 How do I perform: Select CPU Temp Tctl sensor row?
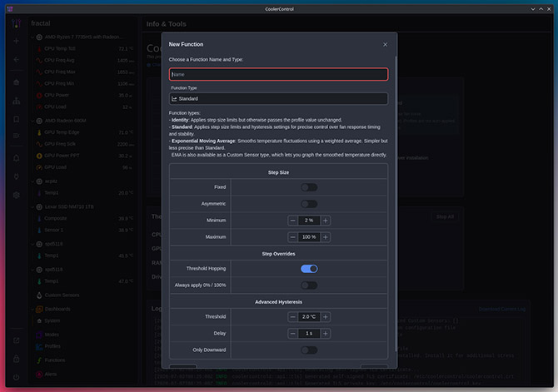[85, 49]
